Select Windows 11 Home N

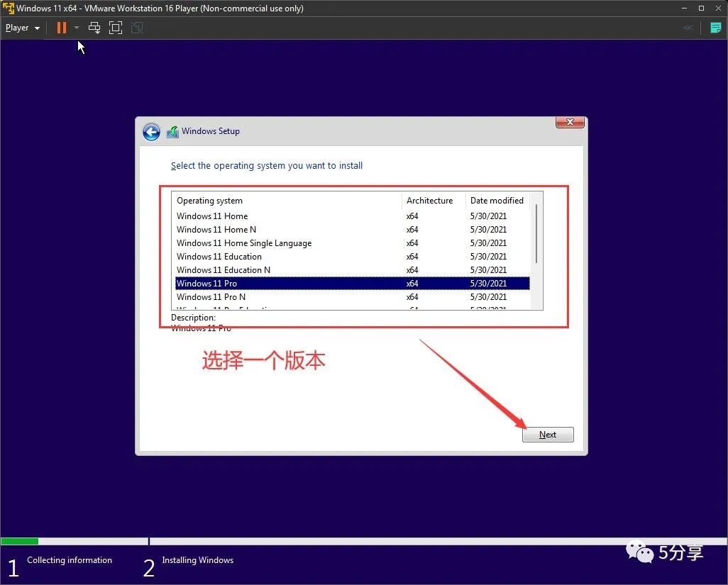353,230
